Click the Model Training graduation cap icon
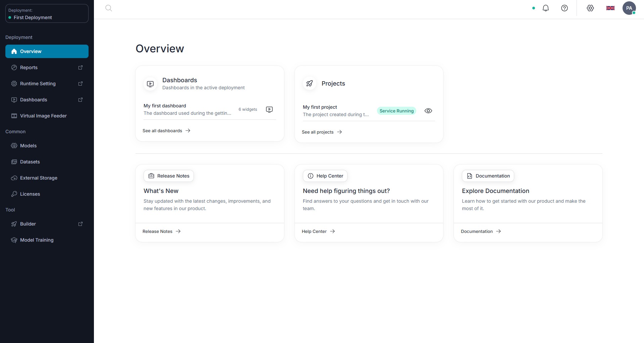Viewport: 644px width, 343px height. (x=14, y=240)
